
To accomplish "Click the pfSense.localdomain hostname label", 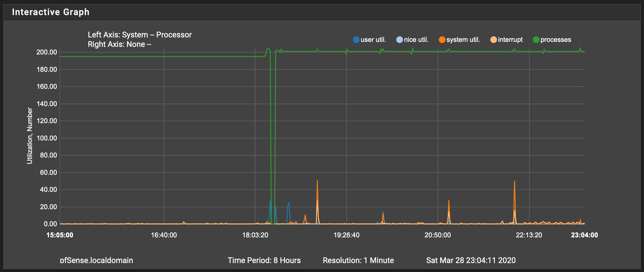I will click(97, 260).
